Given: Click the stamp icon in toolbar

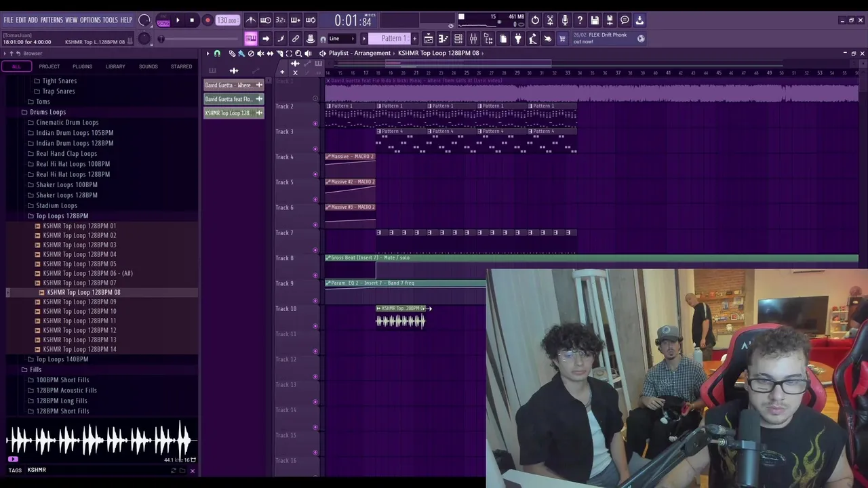Looking at the screenshot, I should tap(311, 39).
